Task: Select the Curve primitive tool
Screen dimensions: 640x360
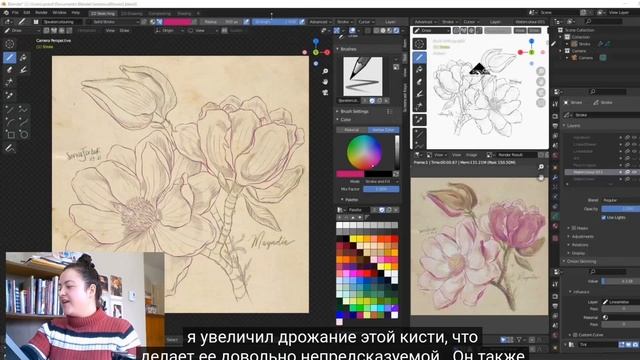Action: [23, 122]
